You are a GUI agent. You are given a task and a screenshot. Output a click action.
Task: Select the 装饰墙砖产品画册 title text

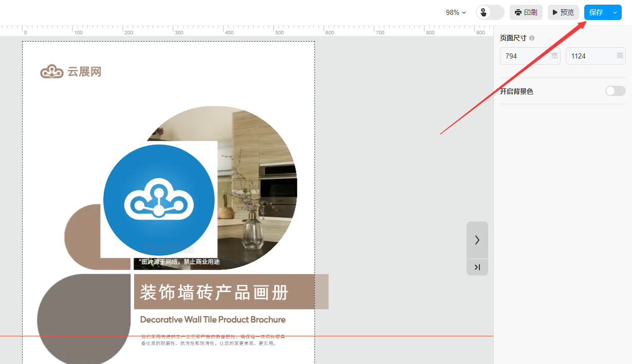pyautogui.click(x=214, y=292)
